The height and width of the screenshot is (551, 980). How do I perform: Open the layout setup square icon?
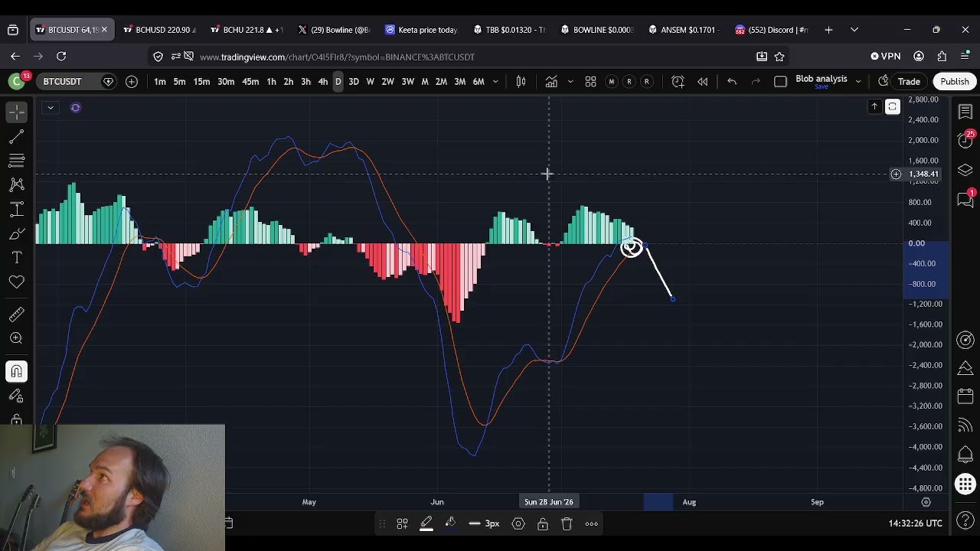click(780, 82)
